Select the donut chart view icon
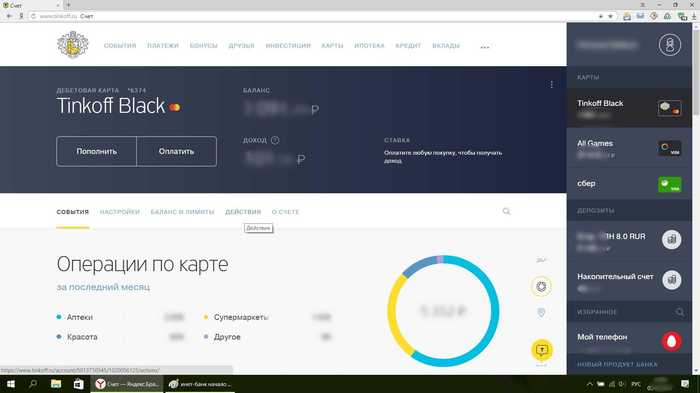Image resolution: width=700 pixels, height=393 pixels. (x=541, y=286)
